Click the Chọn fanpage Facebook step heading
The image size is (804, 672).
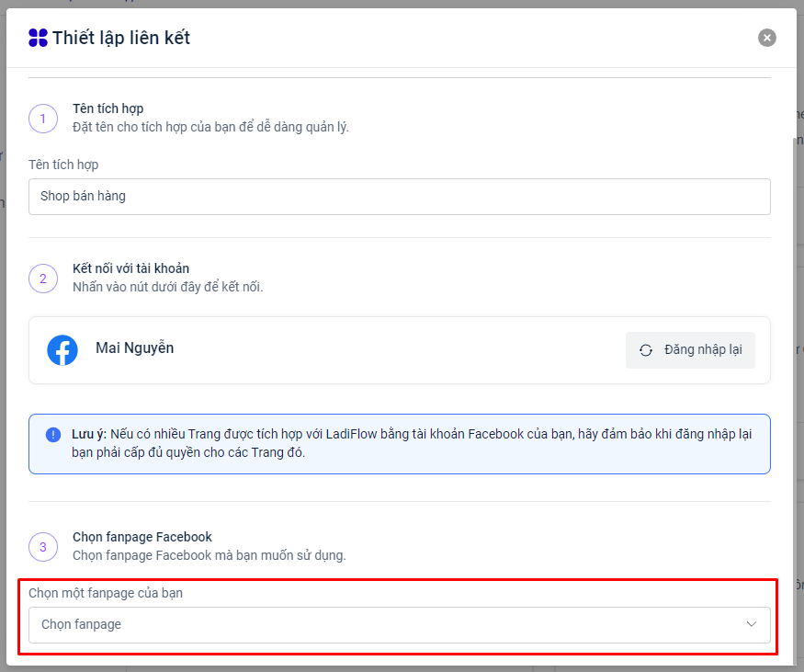142,537
